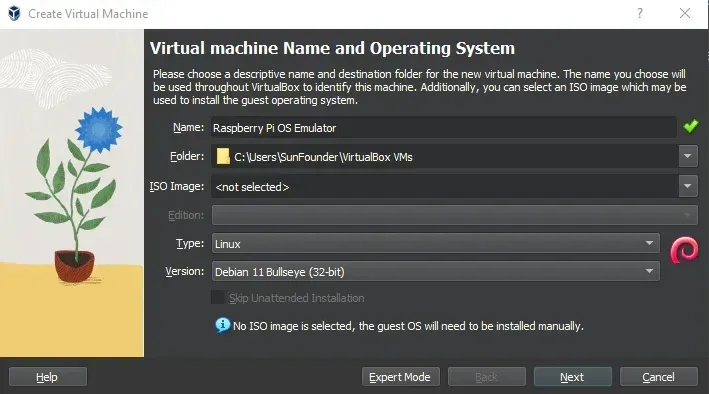The image size is (709, 394).
Task: Switch to Expert Mode
Action: click(401, 377)
